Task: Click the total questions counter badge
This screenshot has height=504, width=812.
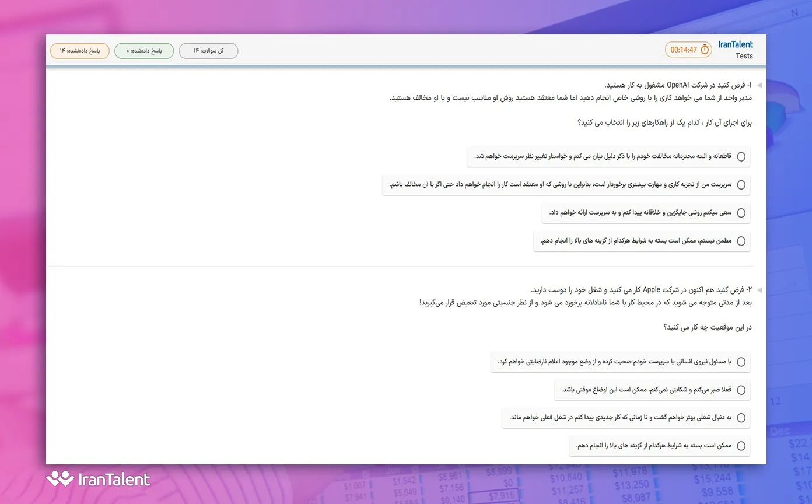Action: 208,51
